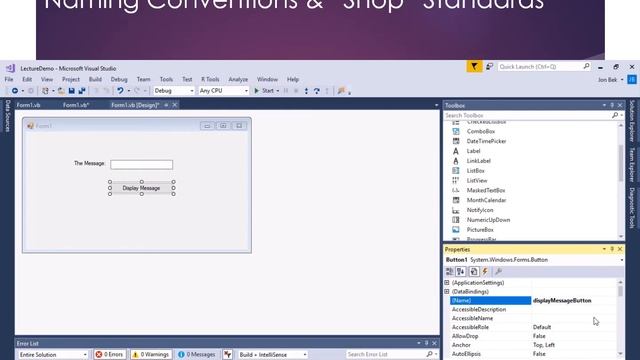Click the Save icon in toolbar

click(71, 91)
